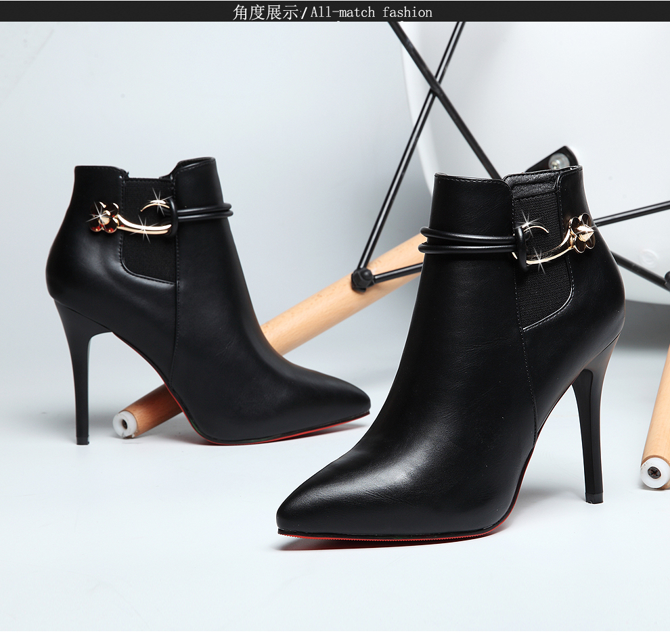The image size is (670, 644).
Task: Click the white chair seat in background
Action: (541, 81)
